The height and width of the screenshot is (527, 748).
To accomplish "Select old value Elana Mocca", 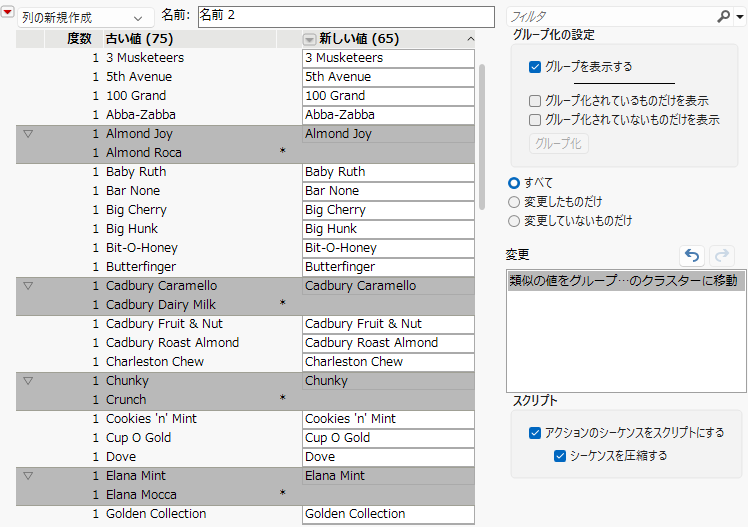I will point(141,495).
